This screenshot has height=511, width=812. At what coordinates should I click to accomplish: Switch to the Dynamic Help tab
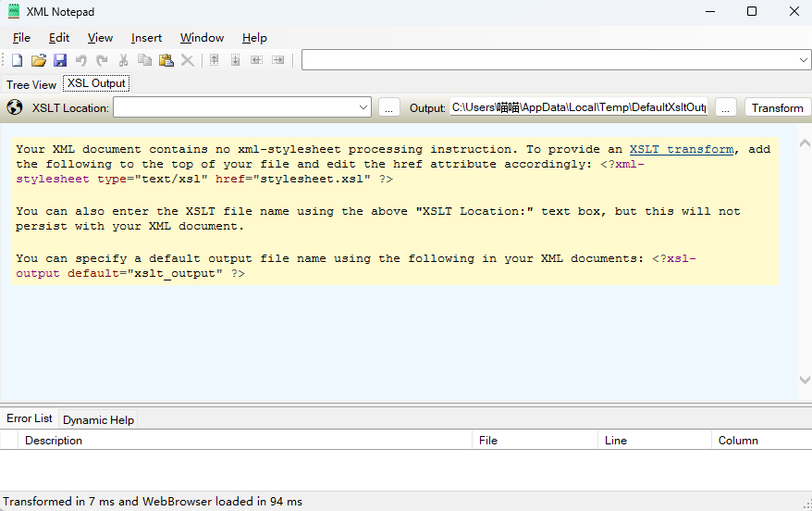tap(98, 419)
